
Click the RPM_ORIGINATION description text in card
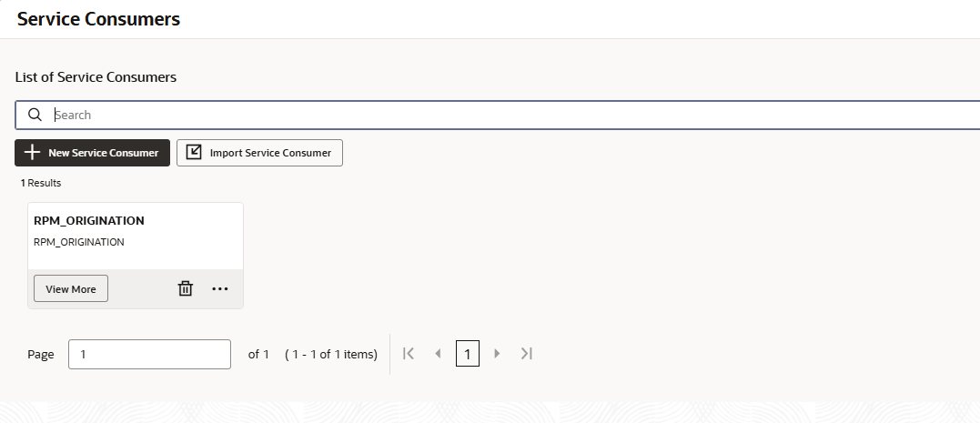(79, 242)
